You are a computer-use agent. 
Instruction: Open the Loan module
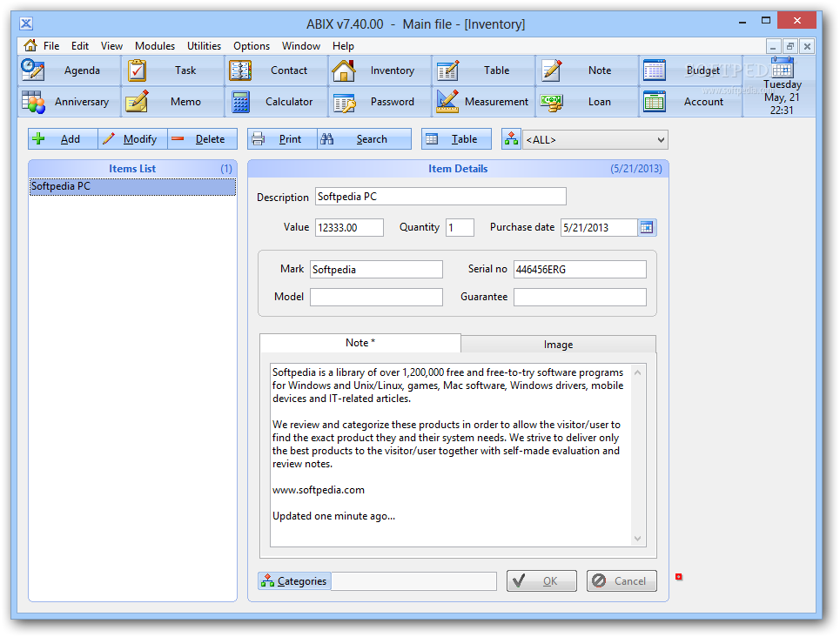tap(587, 102)
